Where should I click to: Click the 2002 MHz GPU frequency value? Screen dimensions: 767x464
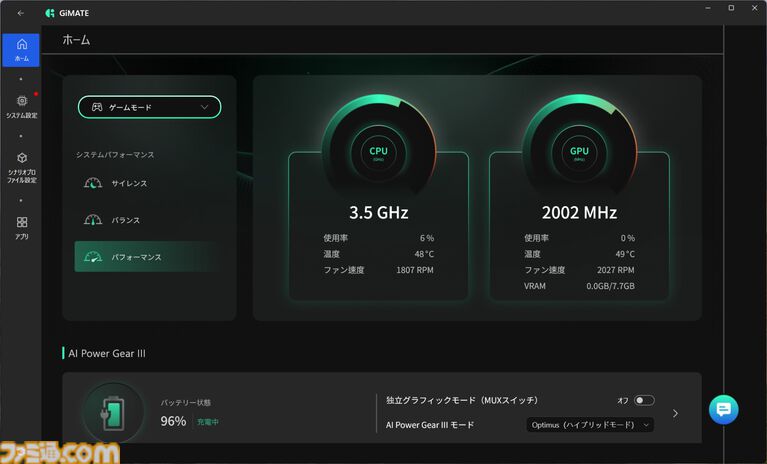click(580, 213)
